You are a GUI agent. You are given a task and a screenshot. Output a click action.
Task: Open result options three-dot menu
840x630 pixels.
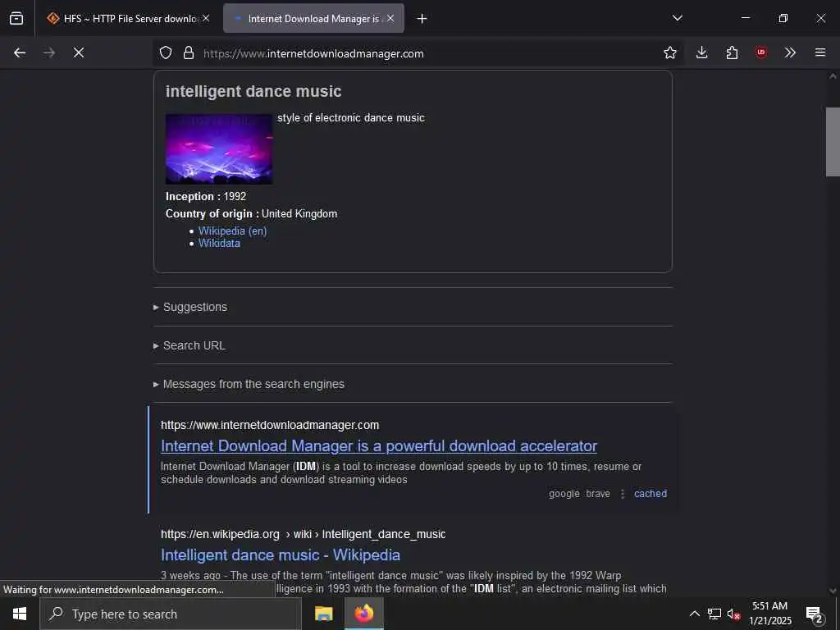(x=623, y=494)
